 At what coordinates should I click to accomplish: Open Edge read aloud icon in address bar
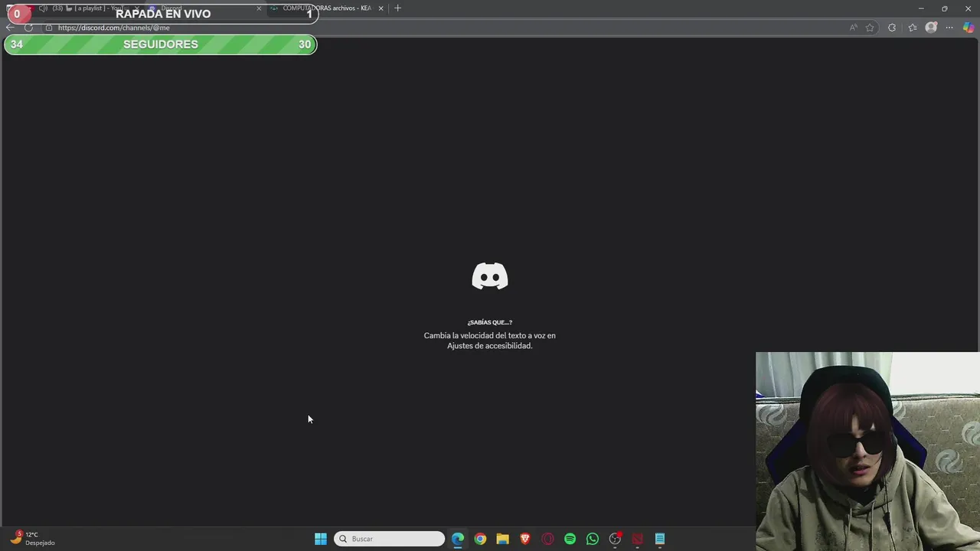pos(853,28)
